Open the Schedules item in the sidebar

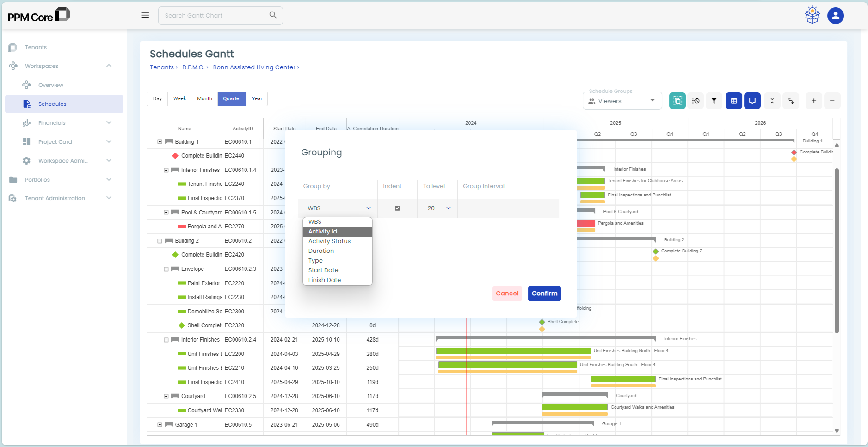tap(52, 104)
